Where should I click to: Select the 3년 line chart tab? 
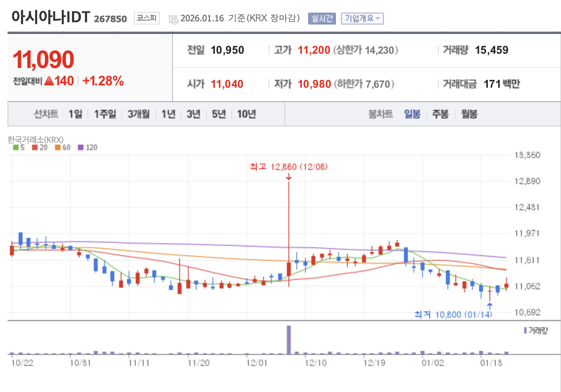tap(193, 114)
